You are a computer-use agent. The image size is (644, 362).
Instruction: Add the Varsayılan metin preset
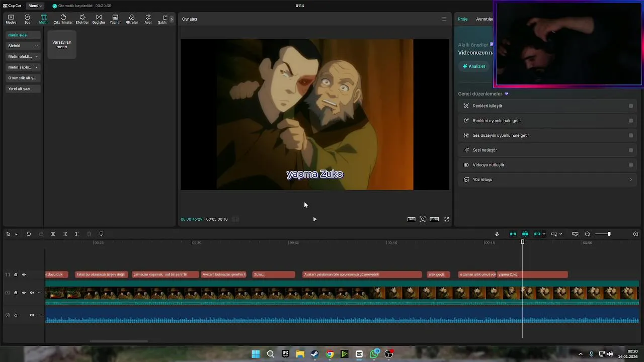pos(62,44)
